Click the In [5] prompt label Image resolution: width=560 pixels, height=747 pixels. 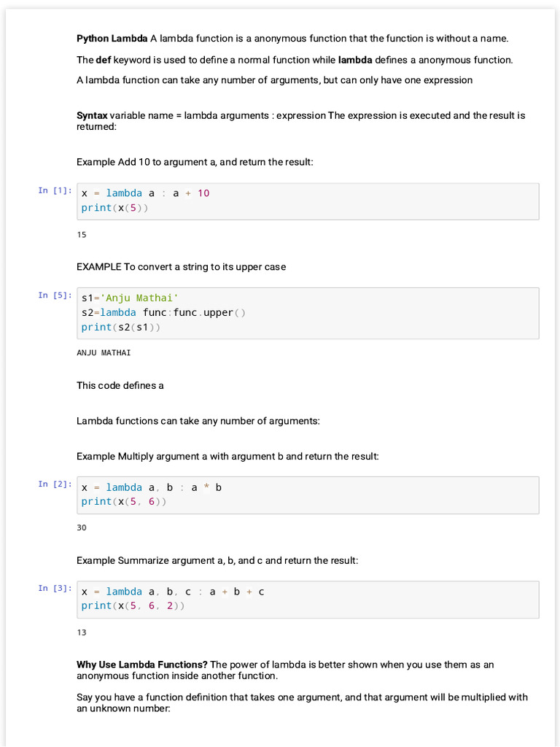tap(55, 295)
